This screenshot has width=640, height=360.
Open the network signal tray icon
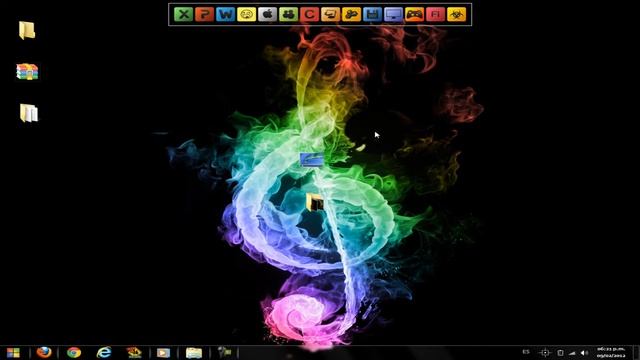(572, 353)
